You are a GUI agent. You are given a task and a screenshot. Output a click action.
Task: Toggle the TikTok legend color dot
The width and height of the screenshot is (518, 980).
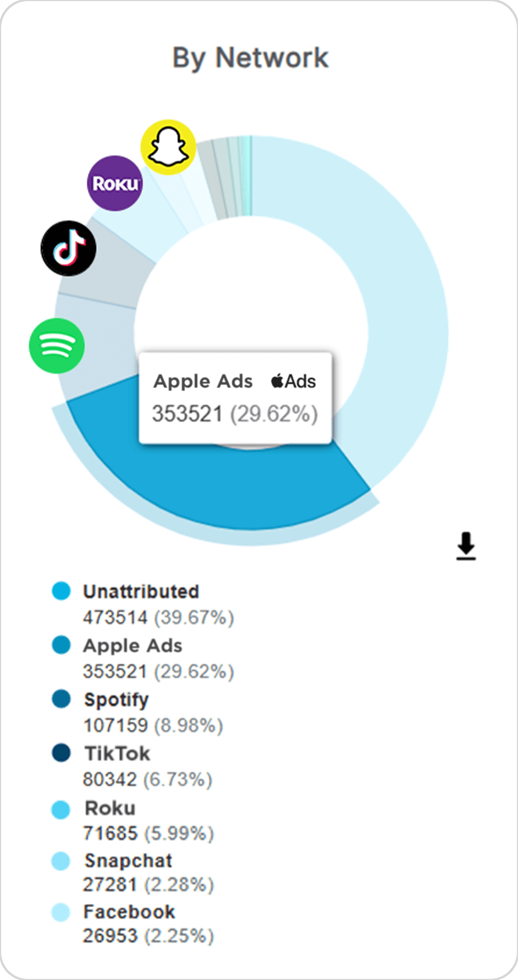coord(61,752)
